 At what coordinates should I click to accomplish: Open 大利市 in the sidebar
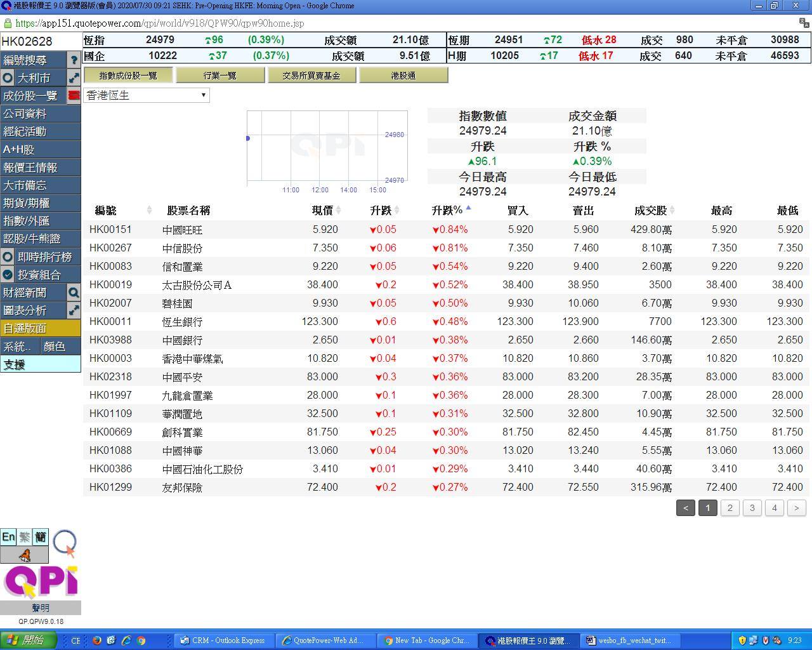[x=41, y=78]
